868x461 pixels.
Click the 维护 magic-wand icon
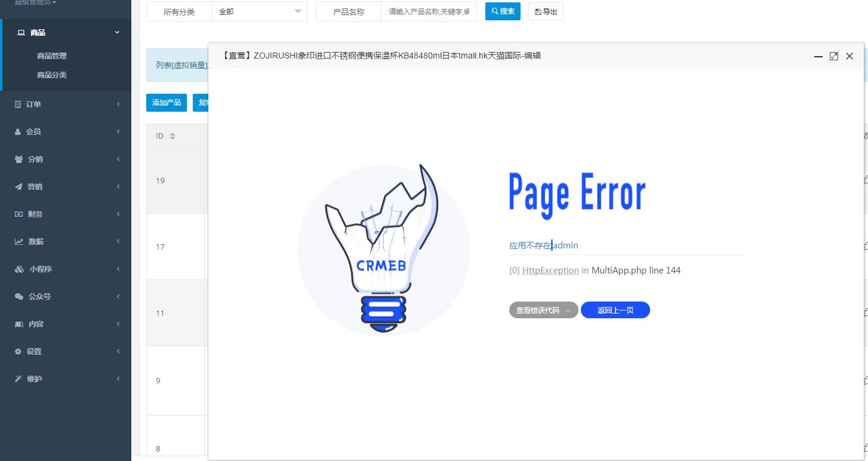pyautogui.click(x=18, y=379)
